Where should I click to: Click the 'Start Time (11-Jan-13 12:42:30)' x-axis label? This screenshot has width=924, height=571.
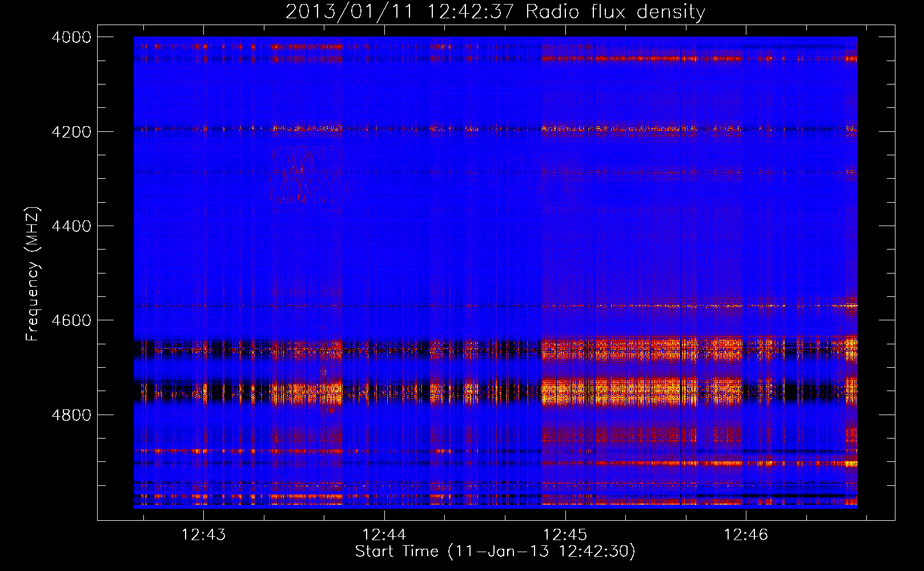(x=495, y=552)
